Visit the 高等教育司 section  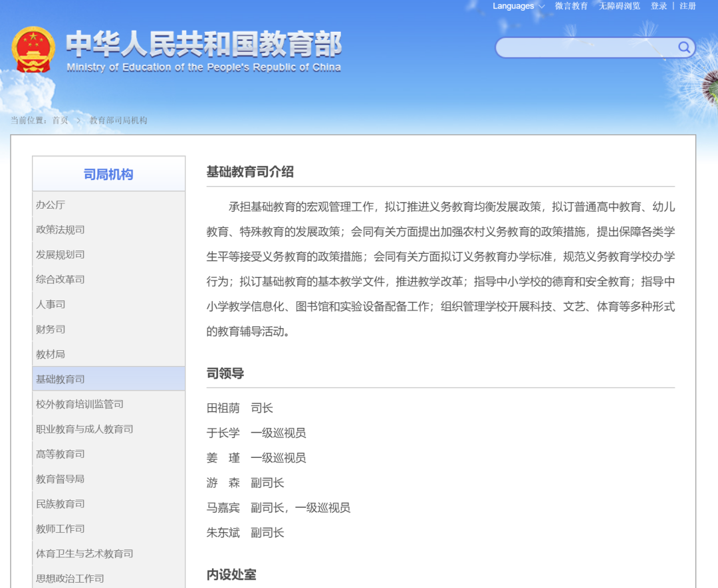point(60,454)
